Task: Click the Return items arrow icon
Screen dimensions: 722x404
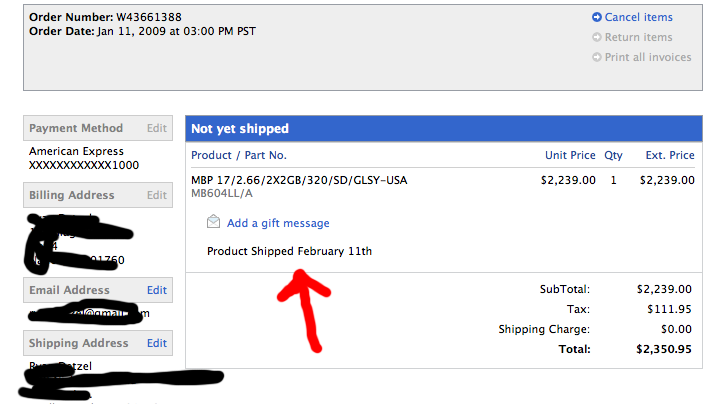Action: tap(597, 37)
